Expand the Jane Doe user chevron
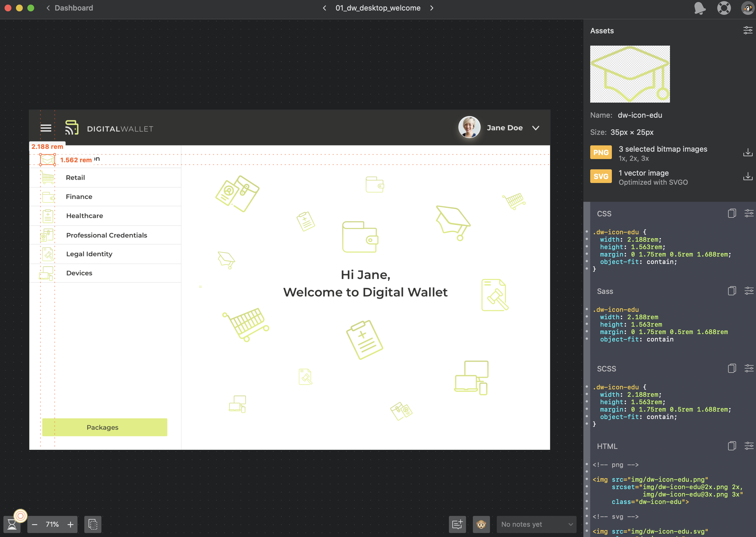756x537 pixels. [x=536, y=128]
